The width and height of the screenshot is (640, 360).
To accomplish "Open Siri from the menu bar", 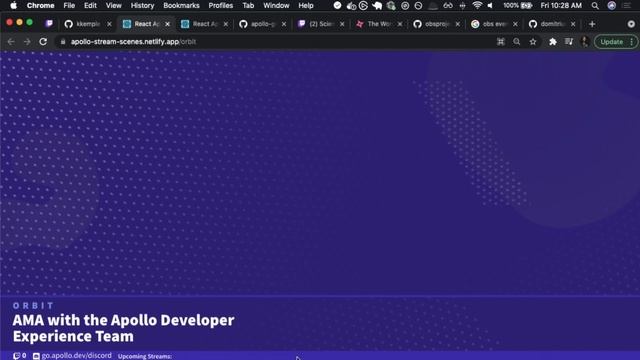I will 611,5.
